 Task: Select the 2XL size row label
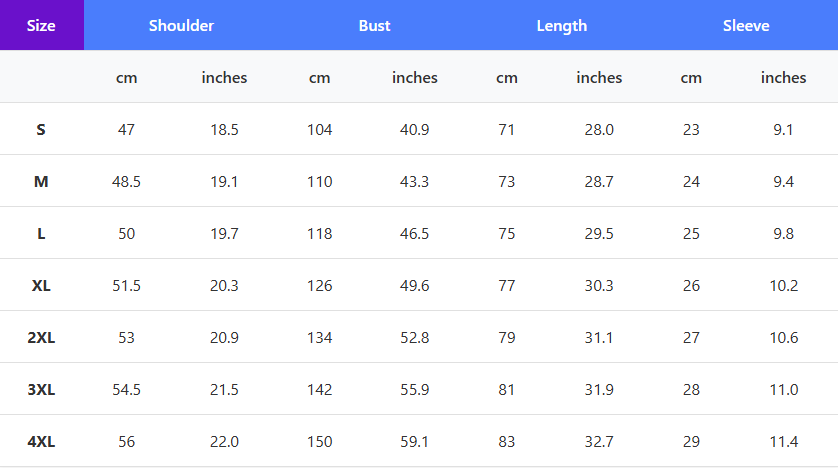(41, 337)
